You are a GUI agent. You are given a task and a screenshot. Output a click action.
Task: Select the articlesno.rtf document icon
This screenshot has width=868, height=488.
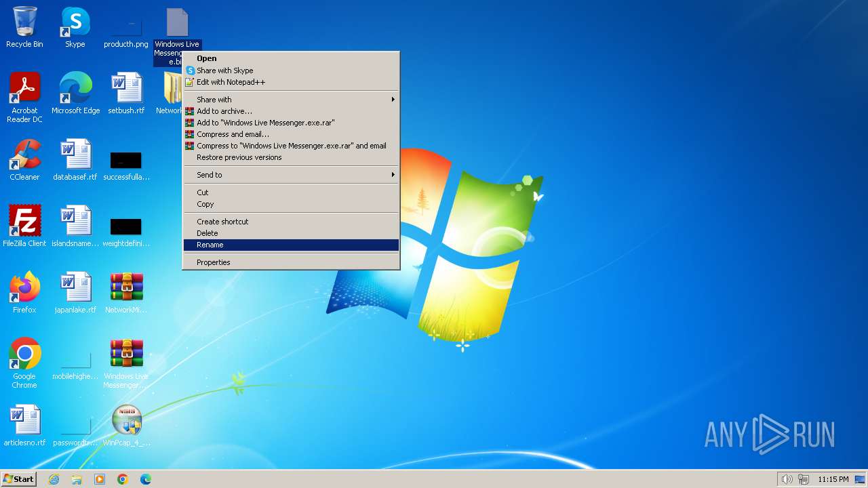pos(24,426)
